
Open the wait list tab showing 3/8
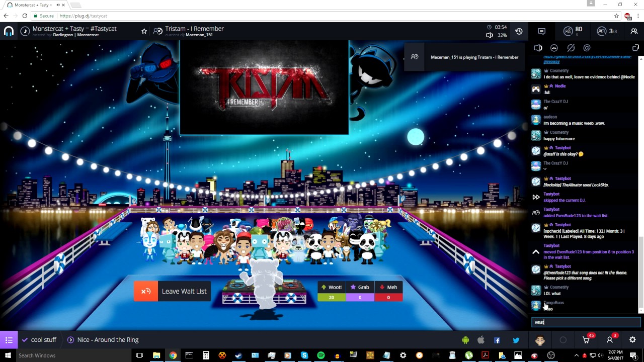pos(607,31)
